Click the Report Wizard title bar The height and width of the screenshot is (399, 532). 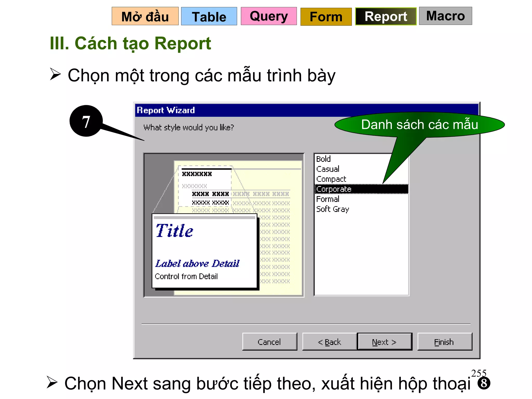(307, 110)
